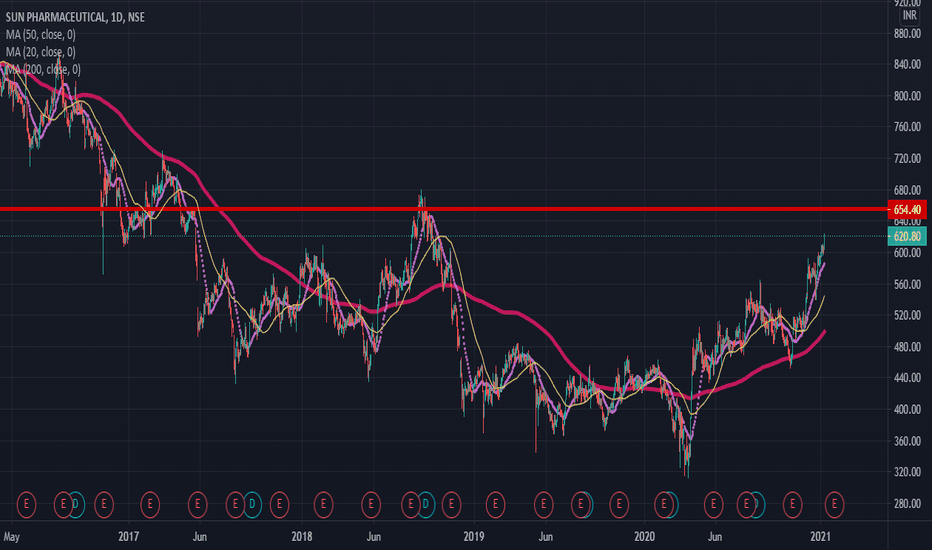Click the SUN PHARMACEUTICAL, 1D, NSE title

pyautogui.click(x=75, y=17)
